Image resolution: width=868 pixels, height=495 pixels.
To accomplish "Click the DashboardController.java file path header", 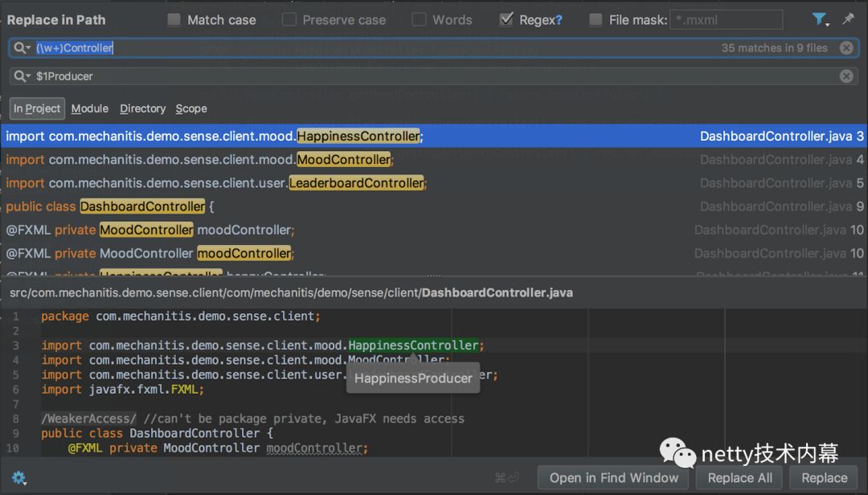I will tap(291, 293).
